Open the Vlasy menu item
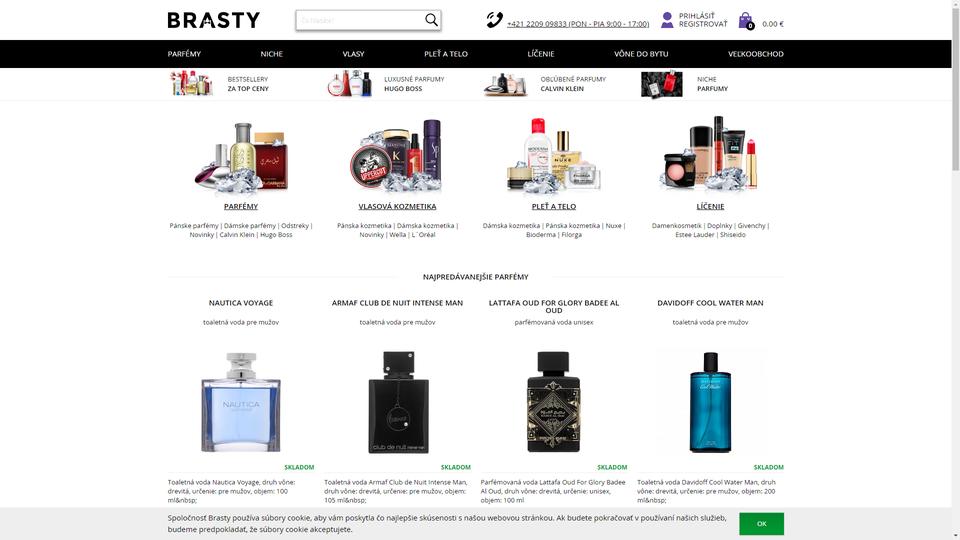 (353, 54)
